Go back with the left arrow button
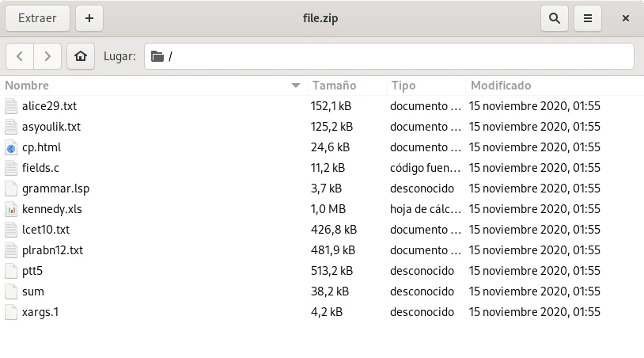 click(x=20, y=56)
